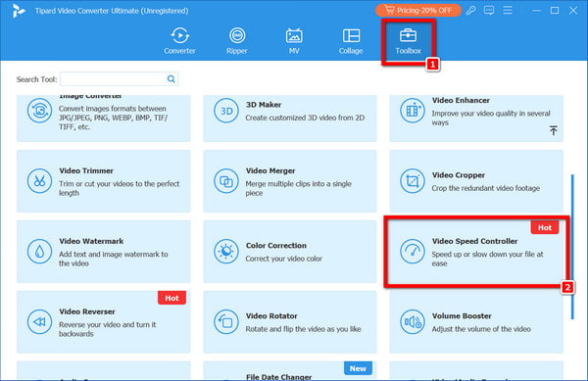588x381 pixels.
Task: Click 'Reverse your video' description text
Action: pos(107,329)
